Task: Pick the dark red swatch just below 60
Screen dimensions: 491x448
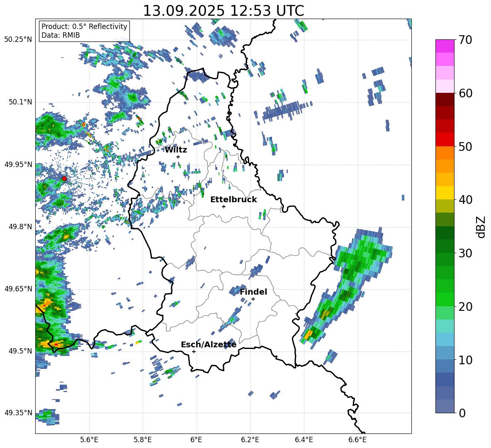Action: coord(445,99)
